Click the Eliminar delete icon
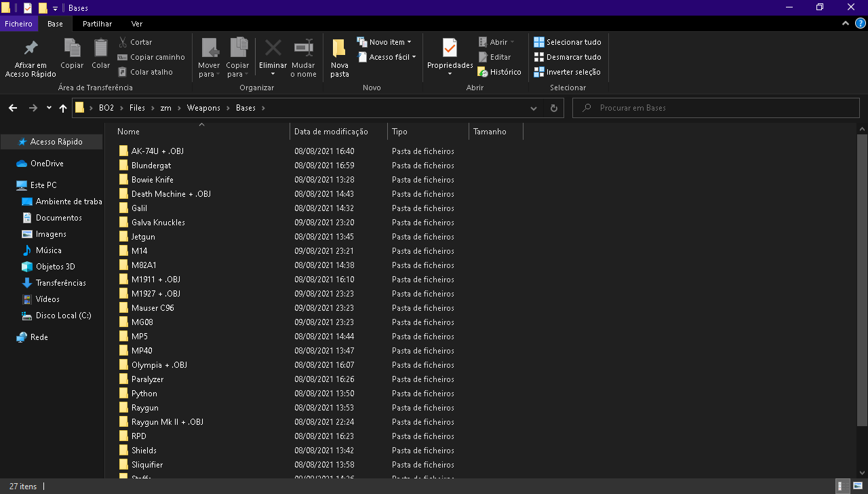Viewport: 868px width, 494px height. [273, 48]
